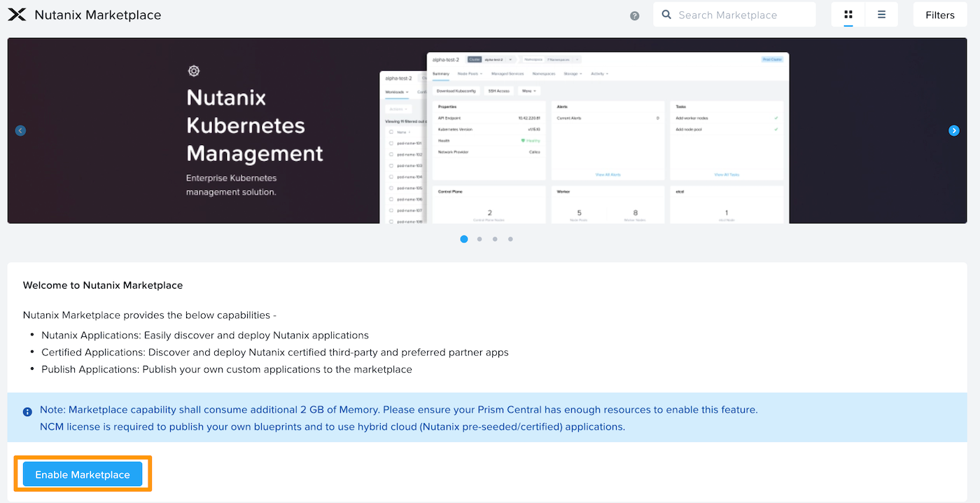Viewport: 980px width, 503px height.
Task: Click the Nutanix X logo
Action: tap(17, 15)
